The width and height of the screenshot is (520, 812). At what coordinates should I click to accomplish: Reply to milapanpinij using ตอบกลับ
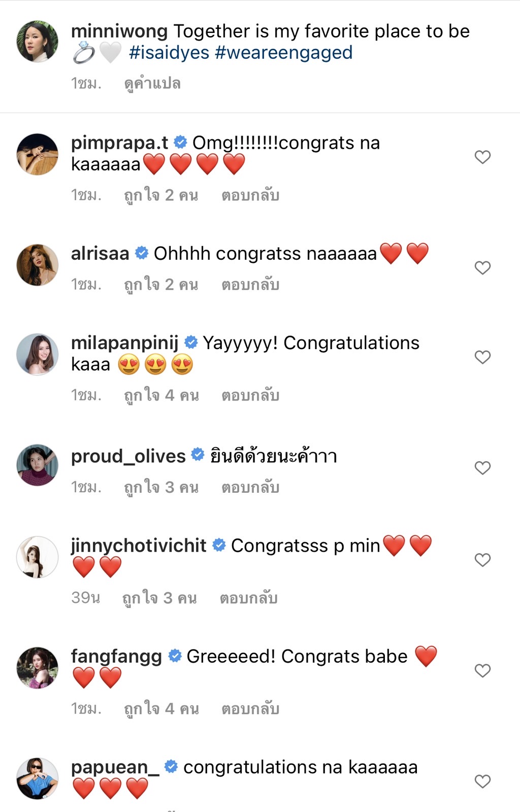[x=250, y=394]
